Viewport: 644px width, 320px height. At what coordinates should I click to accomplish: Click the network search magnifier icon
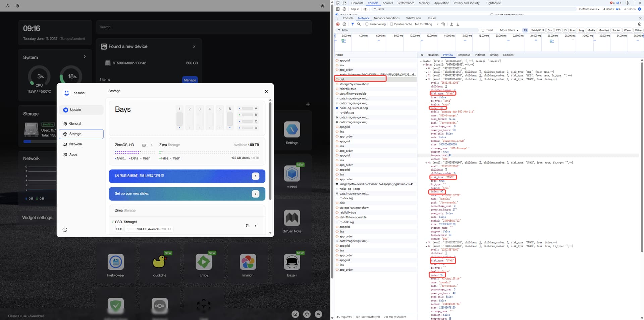pos(359,24)
